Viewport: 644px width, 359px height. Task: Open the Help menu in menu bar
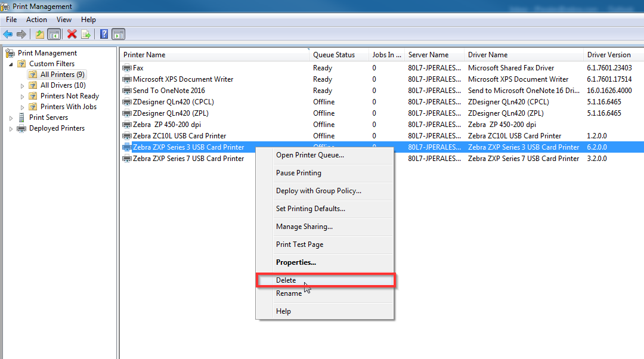point(88,20)
